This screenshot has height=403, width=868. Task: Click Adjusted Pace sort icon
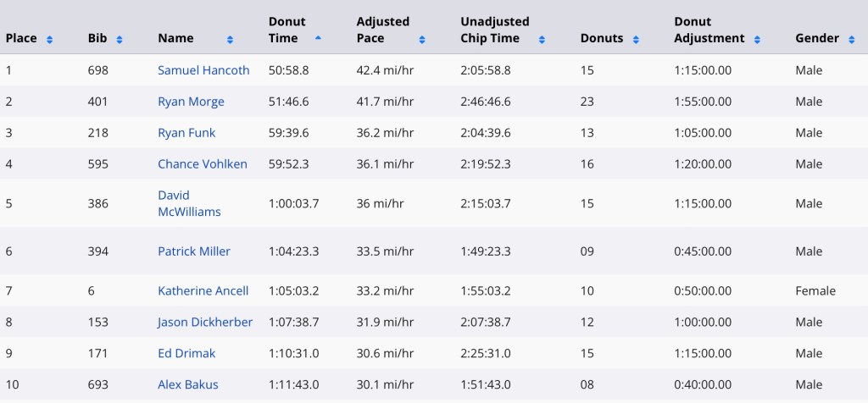pos(422,39)
